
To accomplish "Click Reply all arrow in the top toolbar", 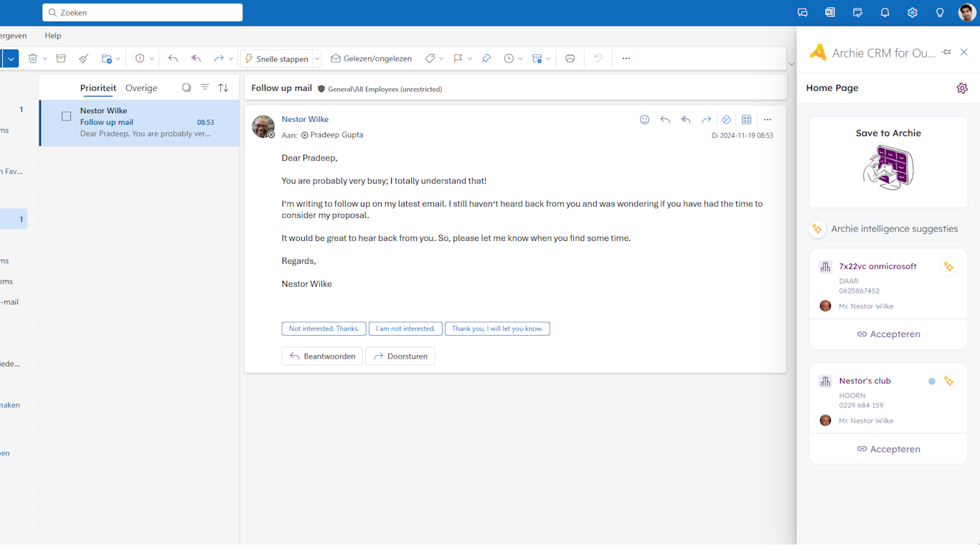I will pyautogui.click(x=196, y=59).
